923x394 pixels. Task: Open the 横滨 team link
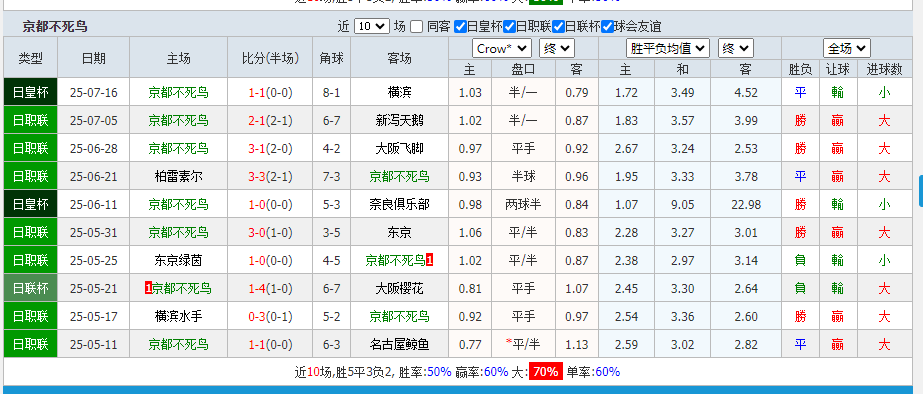(x=400, y=92)
